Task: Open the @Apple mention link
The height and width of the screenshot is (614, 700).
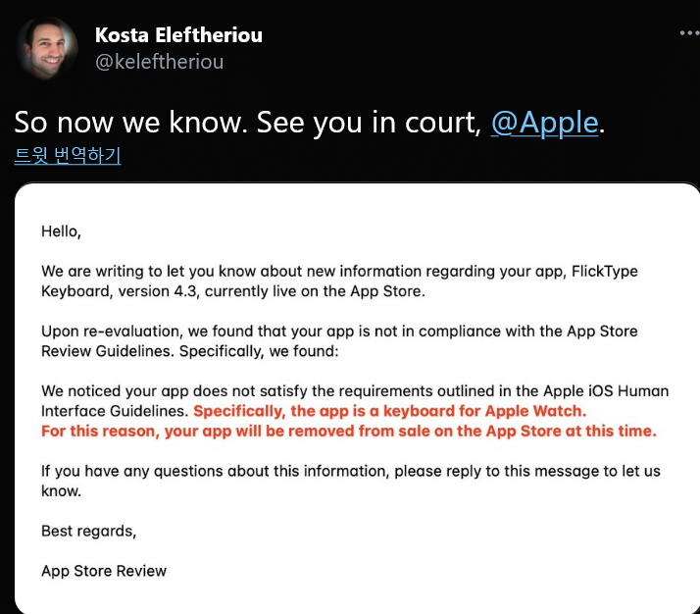Action: tap(544, 123)
